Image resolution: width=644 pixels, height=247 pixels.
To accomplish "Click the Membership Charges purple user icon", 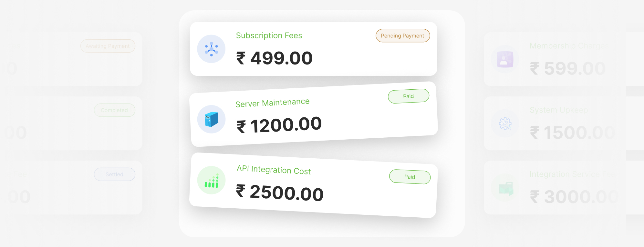I will click(505, 59).
